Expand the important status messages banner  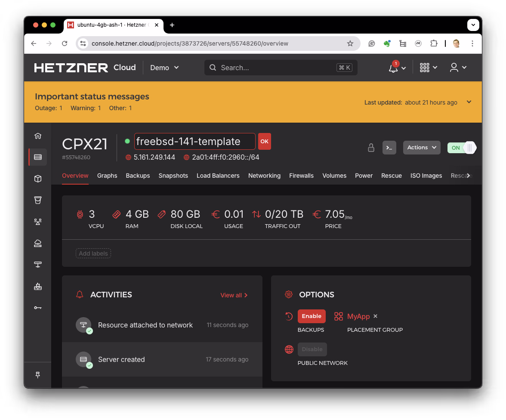click(x=469, y=102)
